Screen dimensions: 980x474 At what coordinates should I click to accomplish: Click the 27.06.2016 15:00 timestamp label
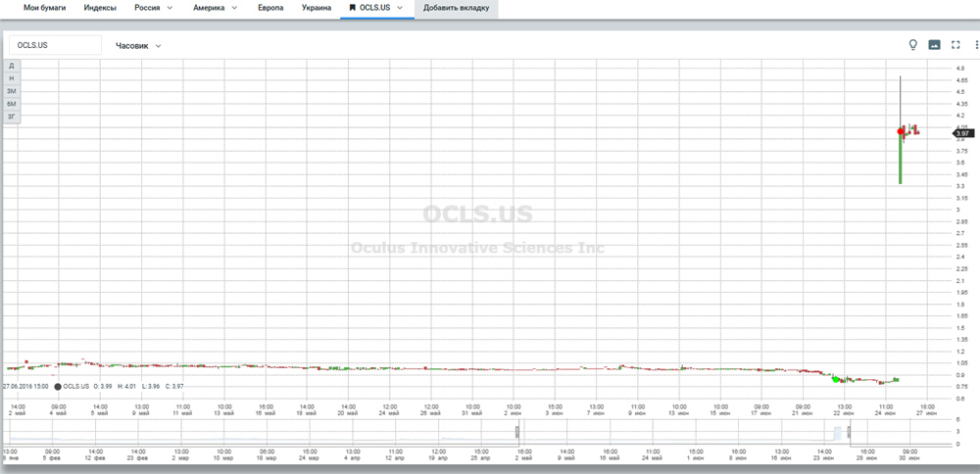tap(25, 387)
